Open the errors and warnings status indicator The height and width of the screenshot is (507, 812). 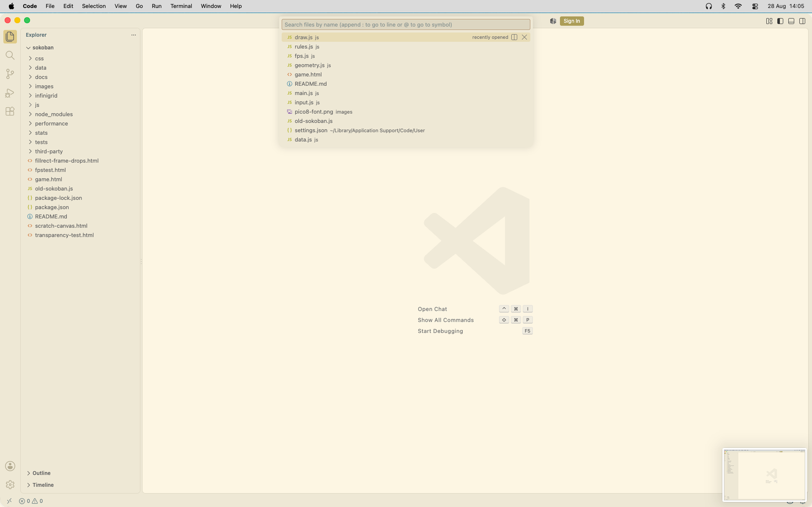pos(31,501)
